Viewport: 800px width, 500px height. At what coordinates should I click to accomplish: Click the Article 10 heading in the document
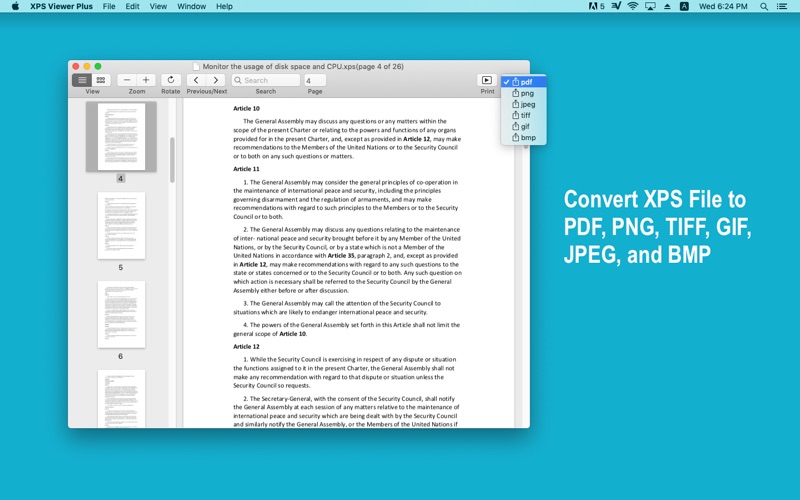(x=246, y=108)
